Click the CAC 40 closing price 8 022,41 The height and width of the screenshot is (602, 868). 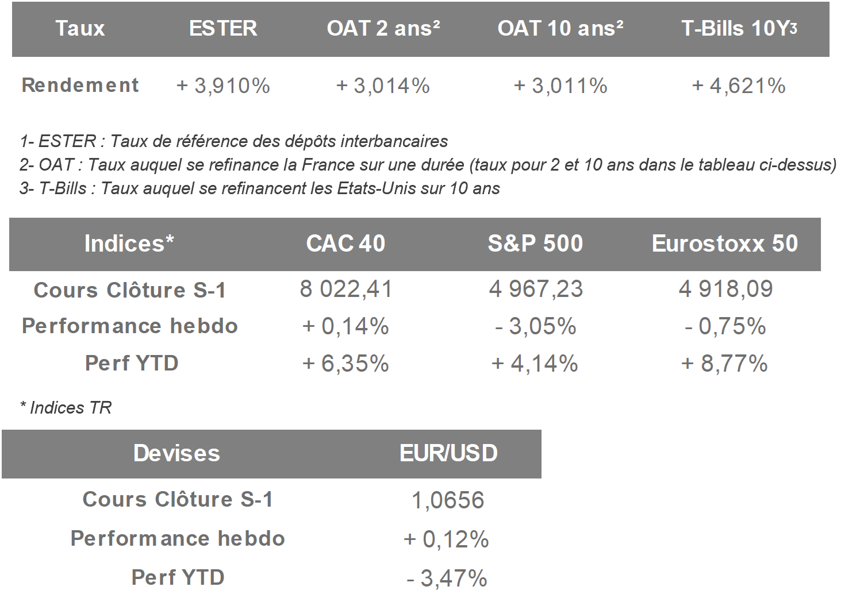[345, 289]
